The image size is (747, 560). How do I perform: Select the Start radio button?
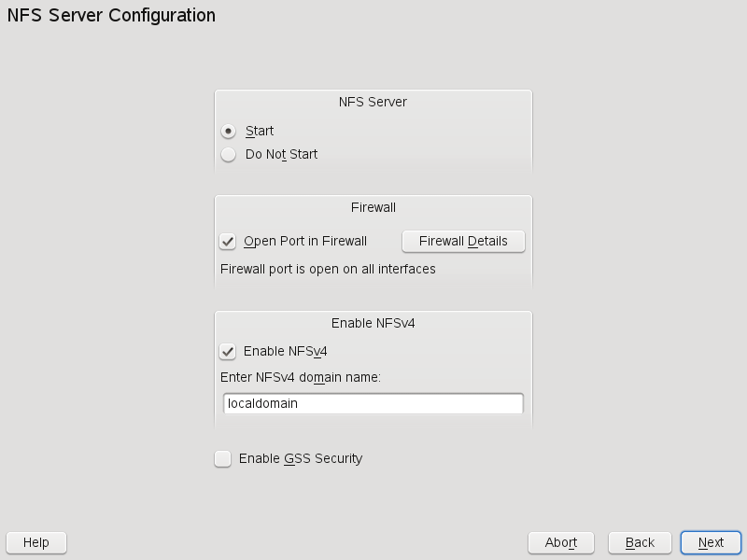(229, 132)
